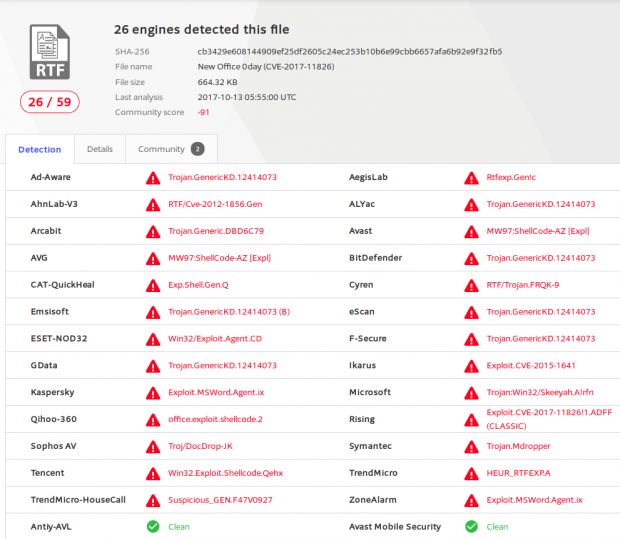Viewport: 620px width, 539px height.
Task: Click the warning icon in Qihoo-360 row
Action: click(x=153, y=420)
